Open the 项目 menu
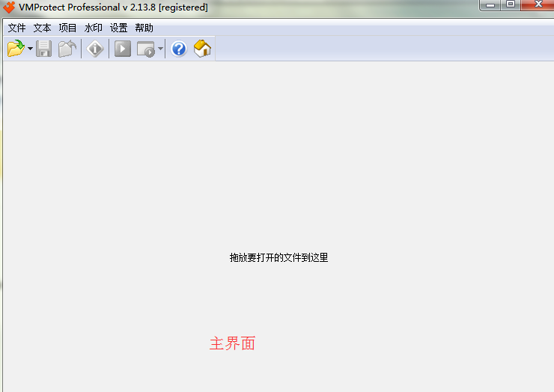Image resolution: width=554 pixels, height=392 pixels. click(x=68, y=28)
